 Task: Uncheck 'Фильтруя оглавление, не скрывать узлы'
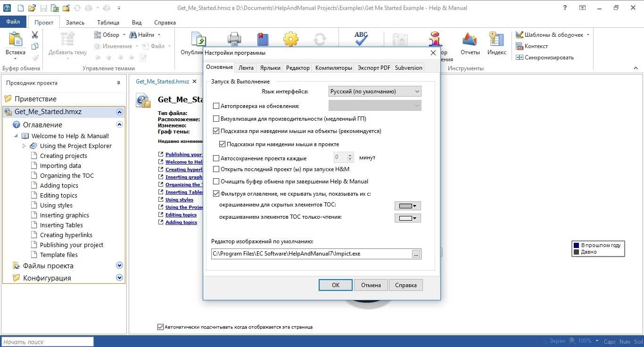pos(216,194)
